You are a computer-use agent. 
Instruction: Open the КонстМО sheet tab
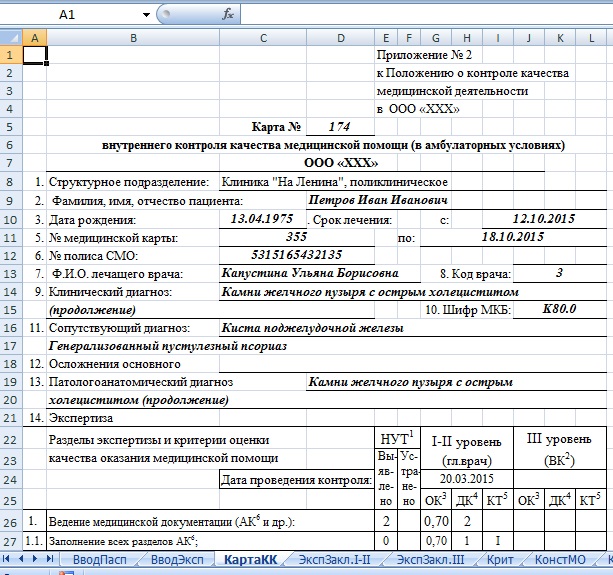(560, 560)
